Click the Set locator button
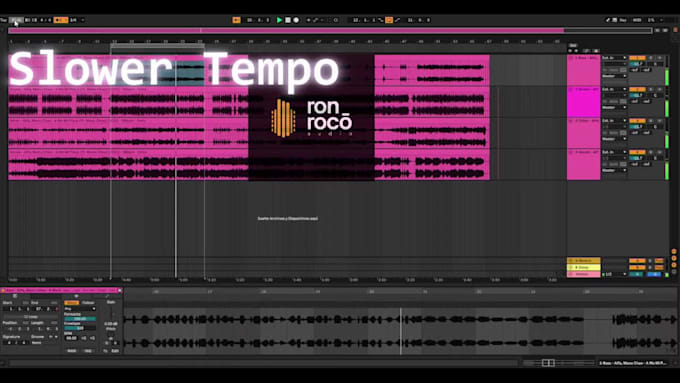The width and height of the screenshot is (680, 383). point(573,45)
